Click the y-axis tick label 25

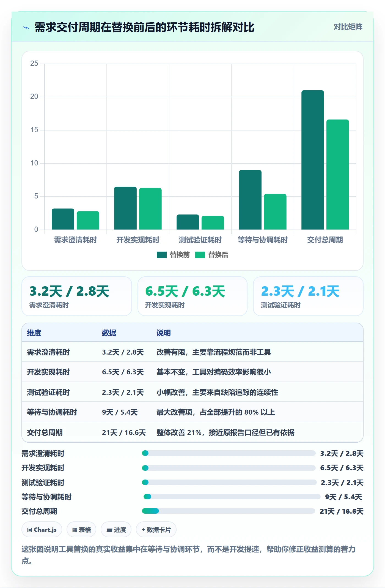[x=34, y=64]
